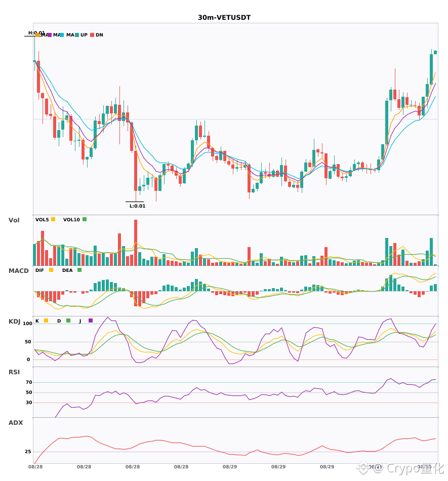Click the purple MA legend swatch
Screen dimensions: 448x481
[x=50, y=35]
